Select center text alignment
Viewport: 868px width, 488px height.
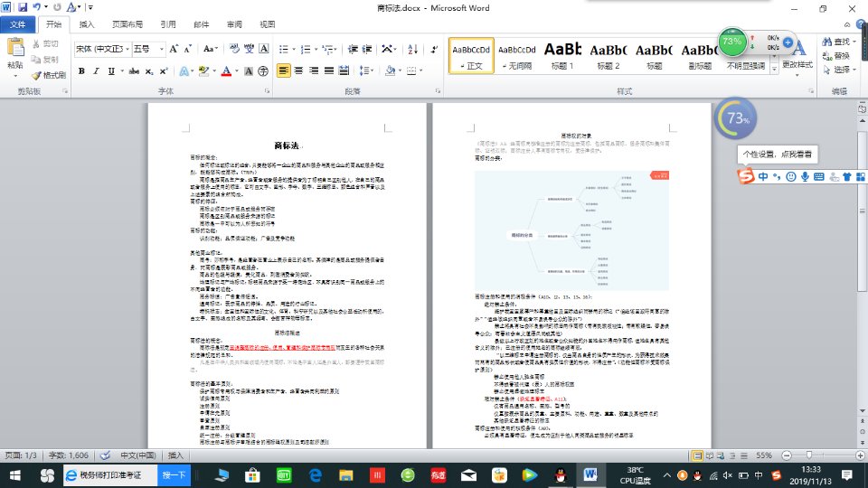pos(298,70)
